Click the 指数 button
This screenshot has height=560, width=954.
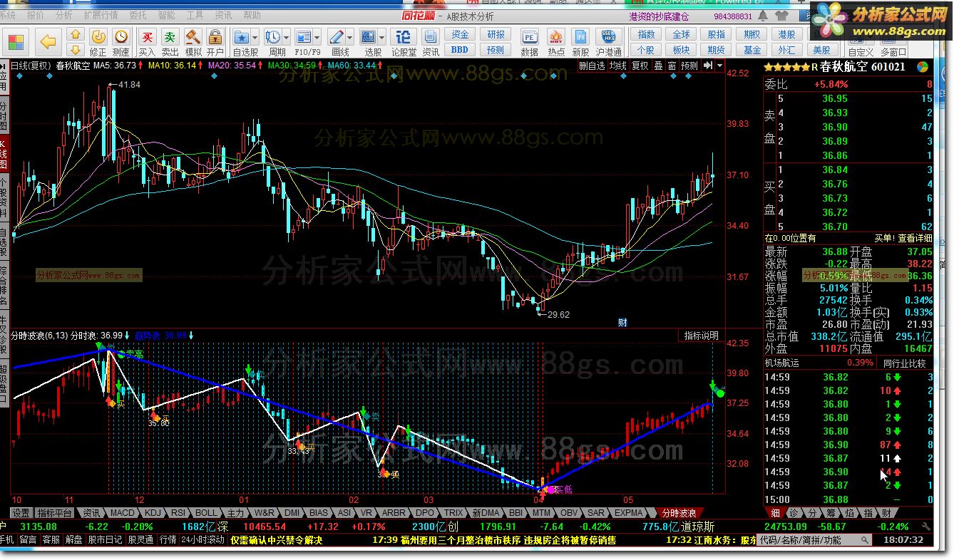[646, 35]
